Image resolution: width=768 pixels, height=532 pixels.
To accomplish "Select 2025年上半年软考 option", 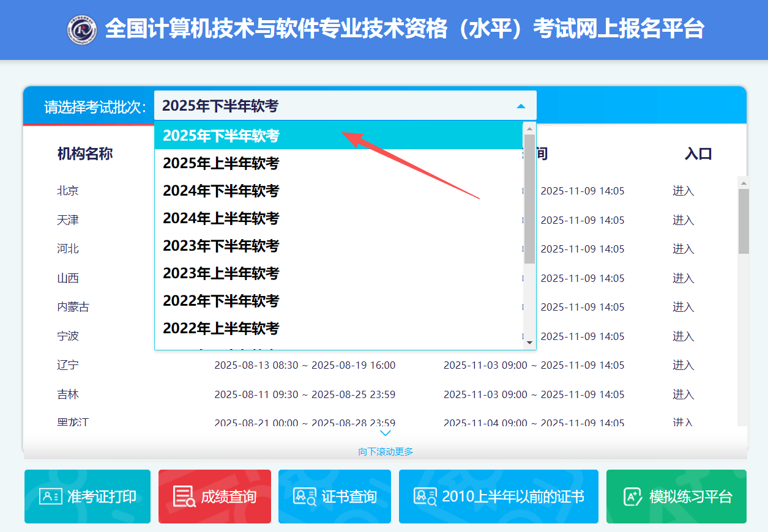I will coord(221,163).
